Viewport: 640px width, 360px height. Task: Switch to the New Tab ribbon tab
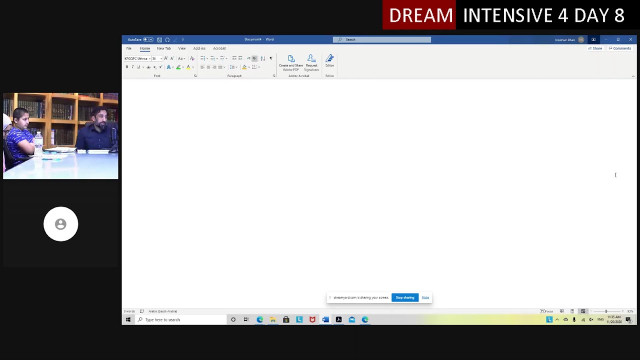point(164,49)
